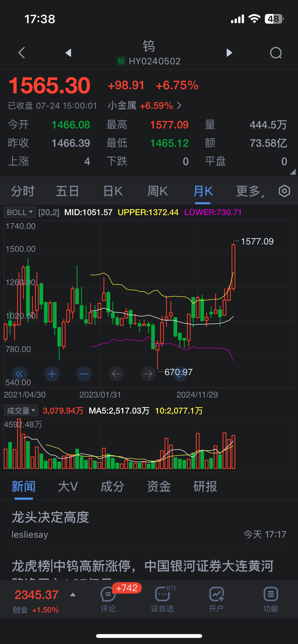Image resolution: width=298 pixels, height=644 pixels.
Task: Move chart right with arrow button
Action: click(148, 374)
